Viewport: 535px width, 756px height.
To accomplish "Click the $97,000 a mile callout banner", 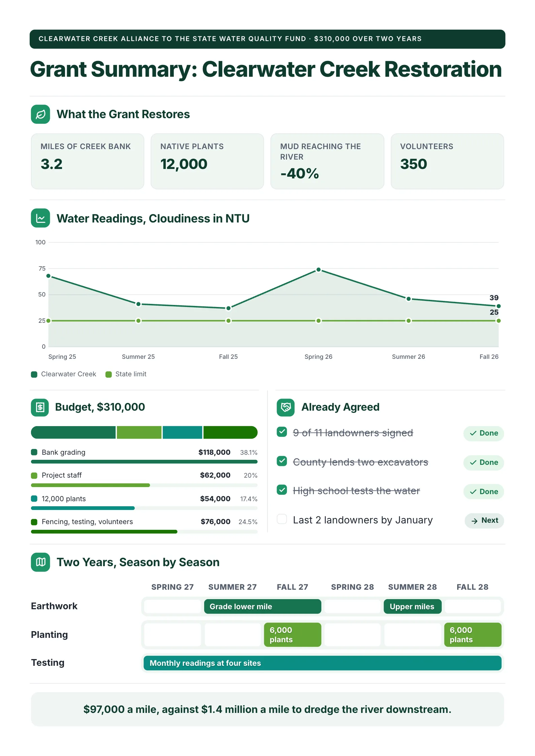I will [x=267, y=709].
